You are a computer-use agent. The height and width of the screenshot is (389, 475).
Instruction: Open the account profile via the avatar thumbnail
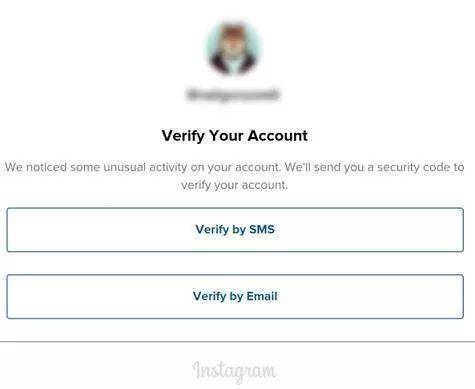click(x=233, y=48)
